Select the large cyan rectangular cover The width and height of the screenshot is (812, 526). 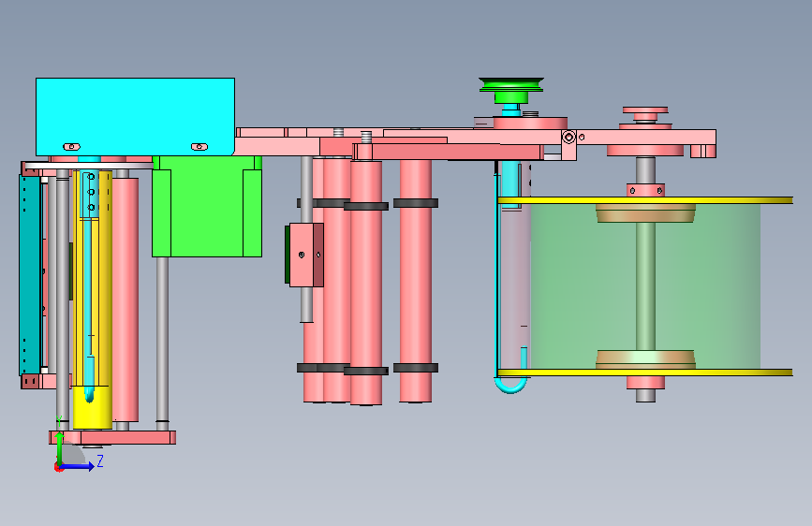135,116
